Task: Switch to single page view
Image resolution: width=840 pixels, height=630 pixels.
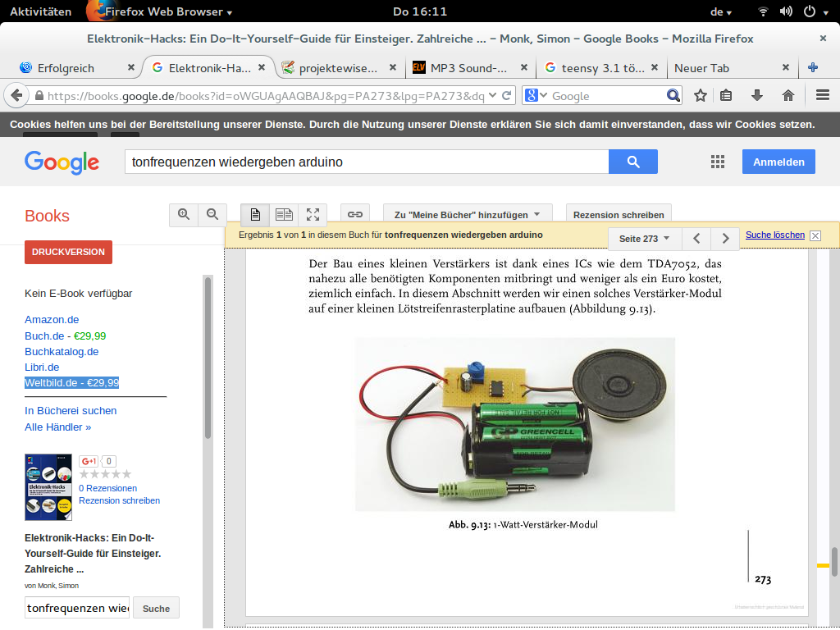Action: pos(255,215)
